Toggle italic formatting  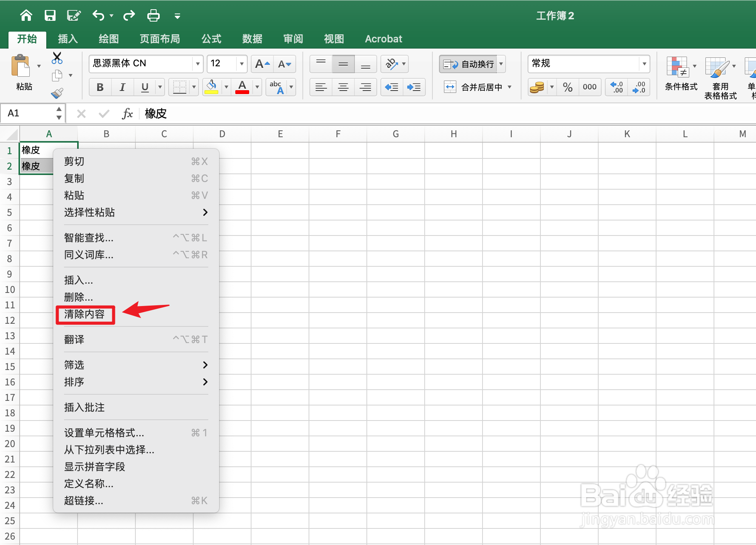click(122, 87)
